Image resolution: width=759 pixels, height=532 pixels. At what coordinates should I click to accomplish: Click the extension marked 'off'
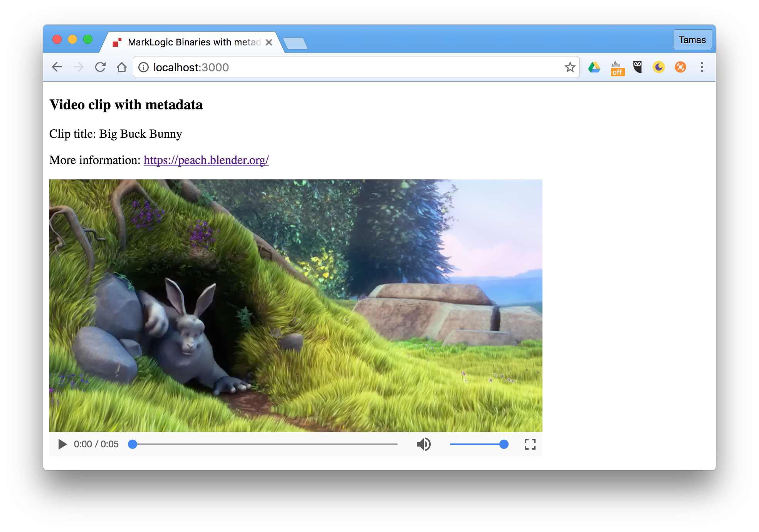click(x=617, y=68)
